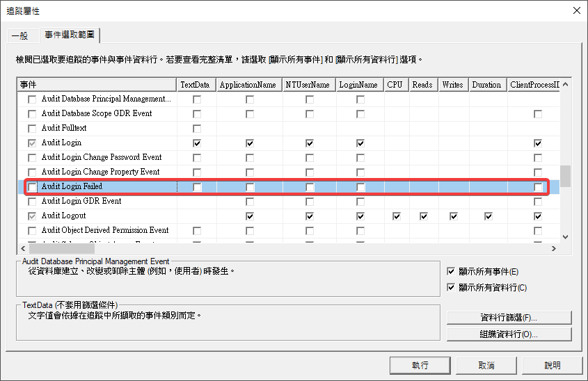Screen dimensions: 588x381
Task: Check LoginName for Audit Login Failed row
Action: 360,187
